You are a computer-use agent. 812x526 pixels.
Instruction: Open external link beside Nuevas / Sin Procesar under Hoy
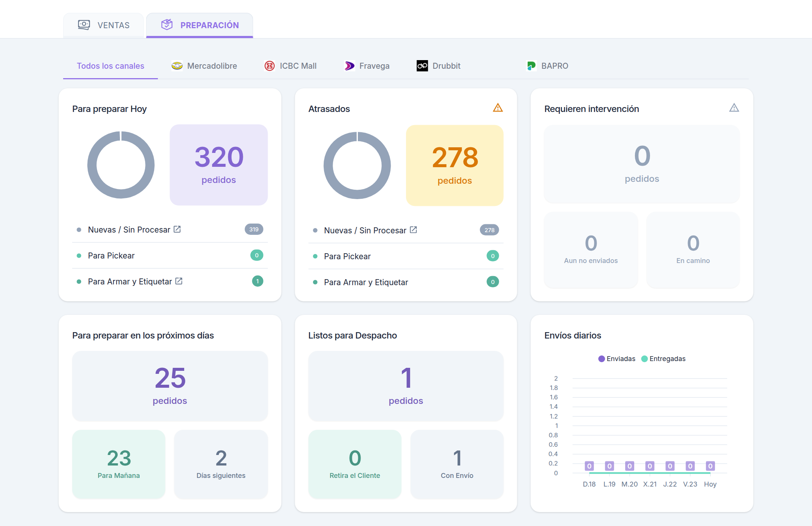[177, 229]
